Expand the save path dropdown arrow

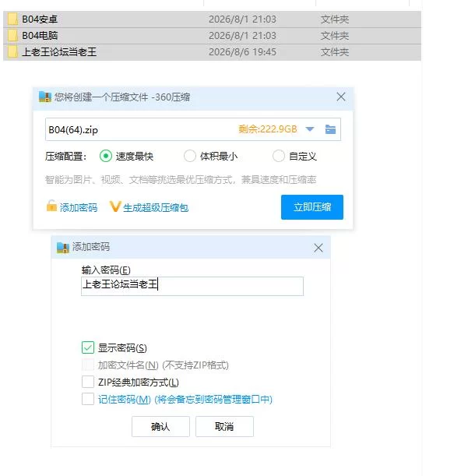coord(310,129)
